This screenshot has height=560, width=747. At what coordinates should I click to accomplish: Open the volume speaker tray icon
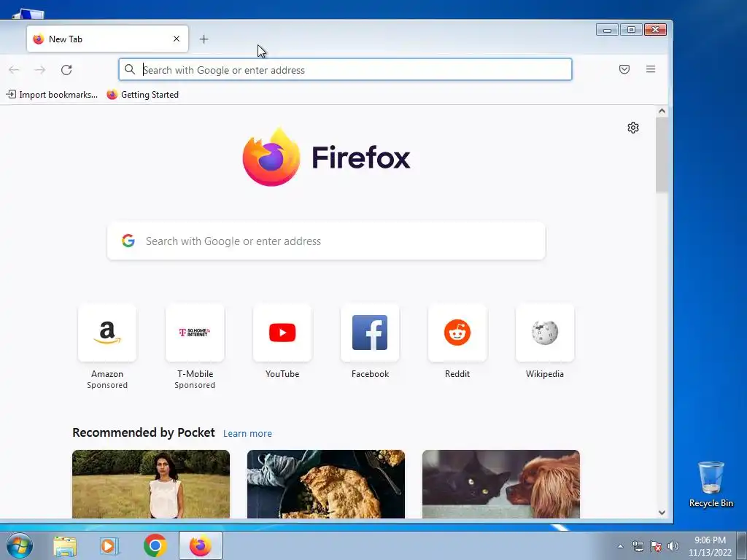673,546
